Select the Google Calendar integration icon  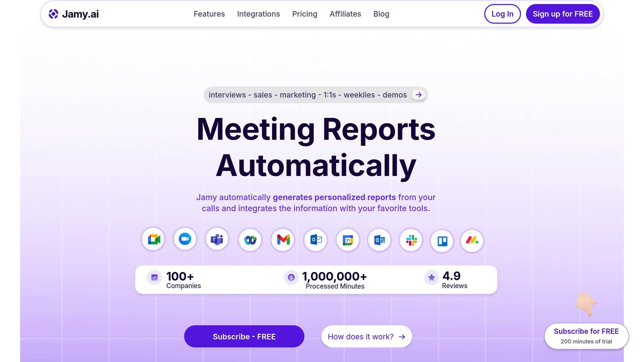pos(347,240)
